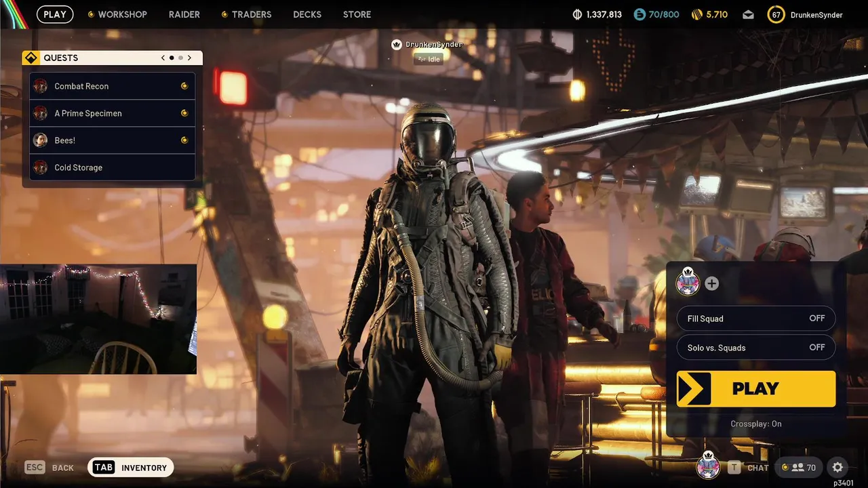Open the WORKSHOP tab
The width and height of the screenshot is (868, 488).
(x=122, y=14)
